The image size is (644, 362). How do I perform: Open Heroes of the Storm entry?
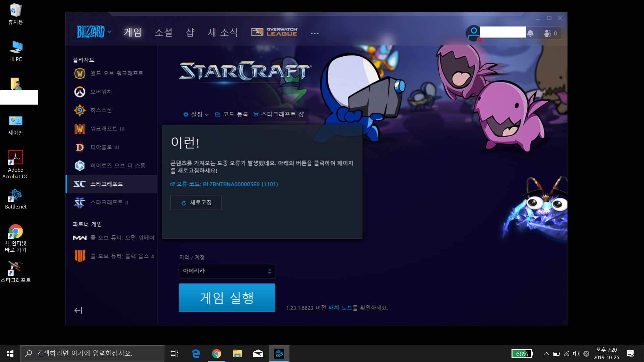[117, 166]
